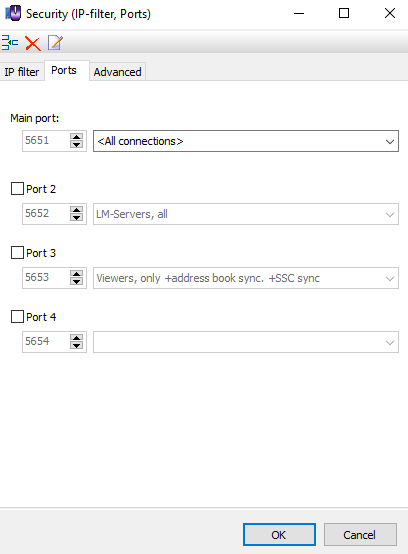Enable the Port 3 checkbox
The width and height of the screenshot is (408, 554).
tap(17, 253)
